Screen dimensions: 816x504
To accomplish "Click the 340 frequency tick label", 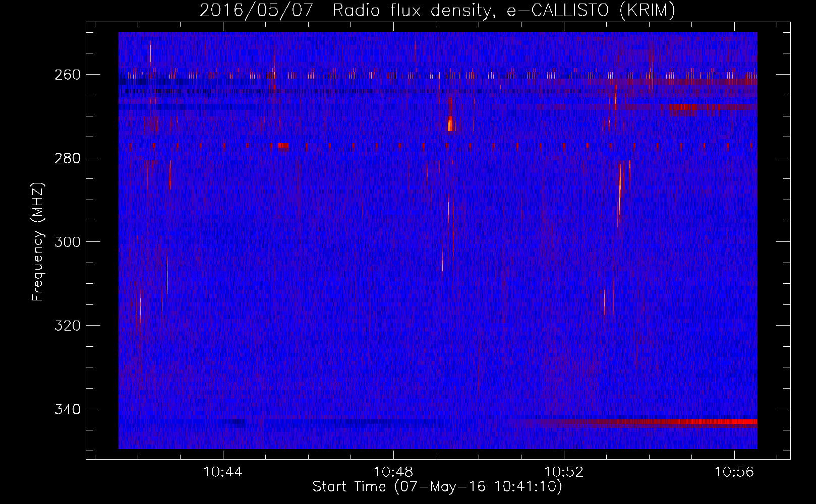I will [67, 409].
